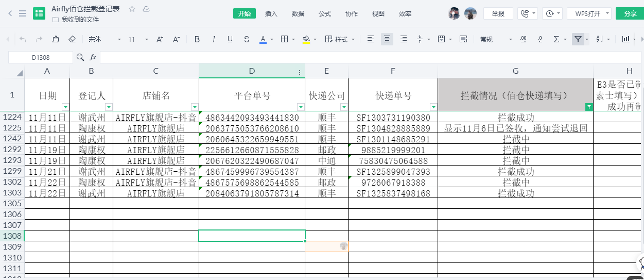Click the increase decimal places icon
Viewport: 644px width, 280px height.
click(524, 39)
